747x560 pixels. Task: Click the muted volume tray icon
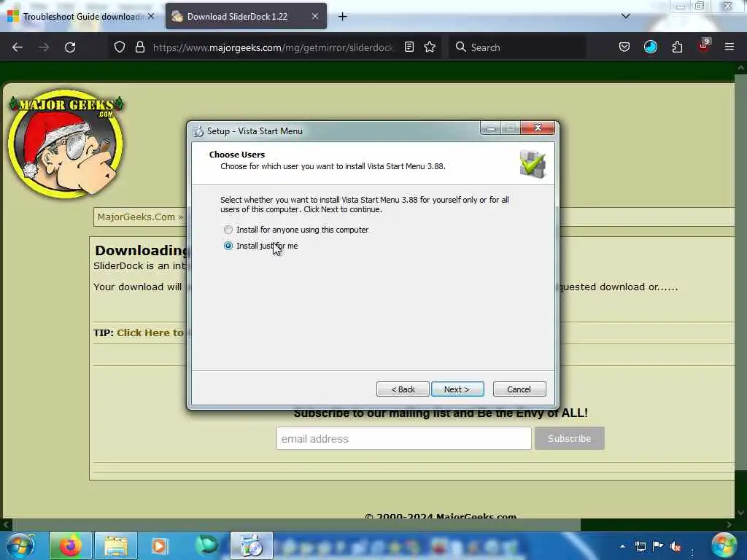[x=676, y=546]
